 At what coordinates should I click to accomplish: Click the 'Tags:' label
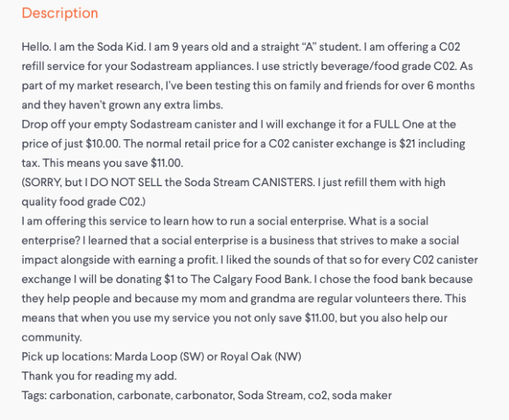pos(34,395)
